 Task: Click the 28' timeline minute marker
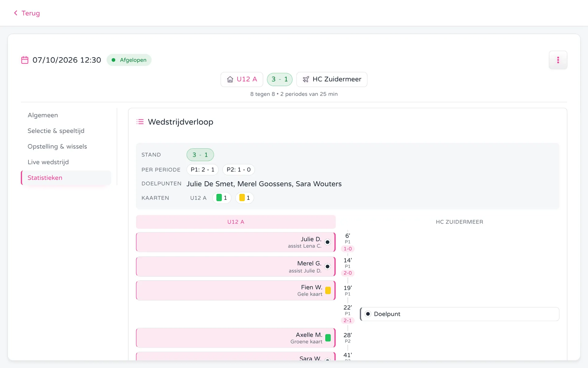[348, 335]
